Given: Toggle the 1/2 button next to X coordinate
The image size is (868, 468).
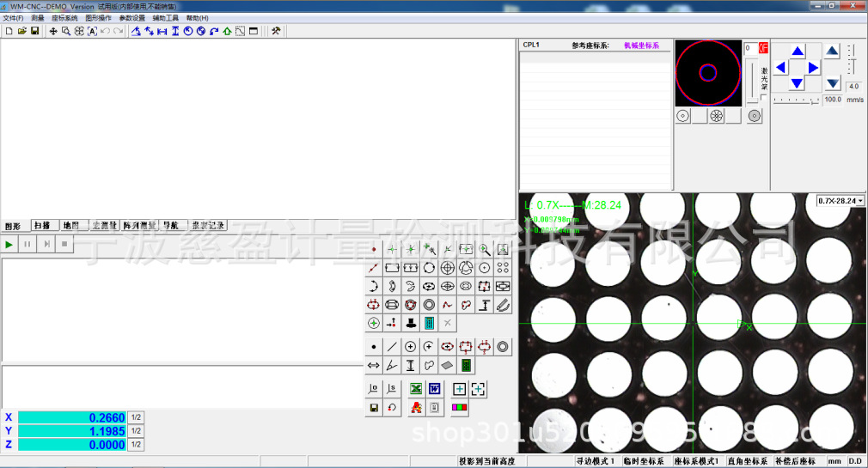Looking at the screenshot, I should tap(136, 417).
